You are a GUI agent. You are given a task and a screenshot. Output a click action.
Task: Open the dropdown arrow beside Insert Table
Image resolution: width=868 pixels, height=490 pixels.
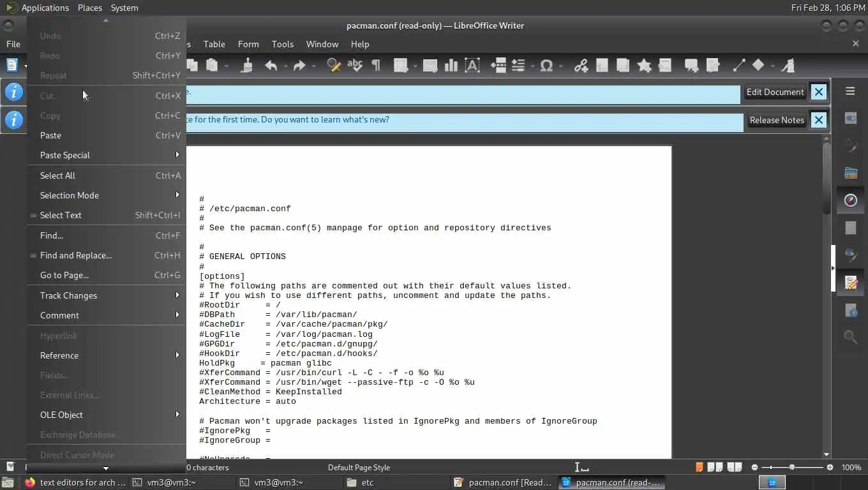pos(415,66)
